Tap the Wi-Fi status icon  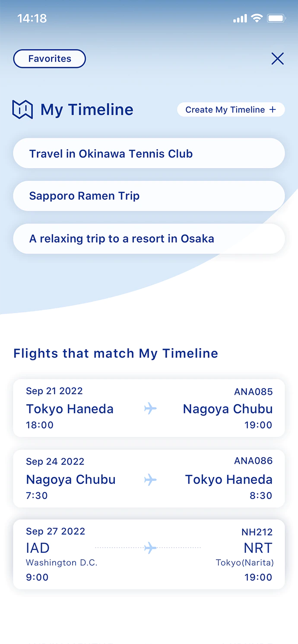coord(257,18)
